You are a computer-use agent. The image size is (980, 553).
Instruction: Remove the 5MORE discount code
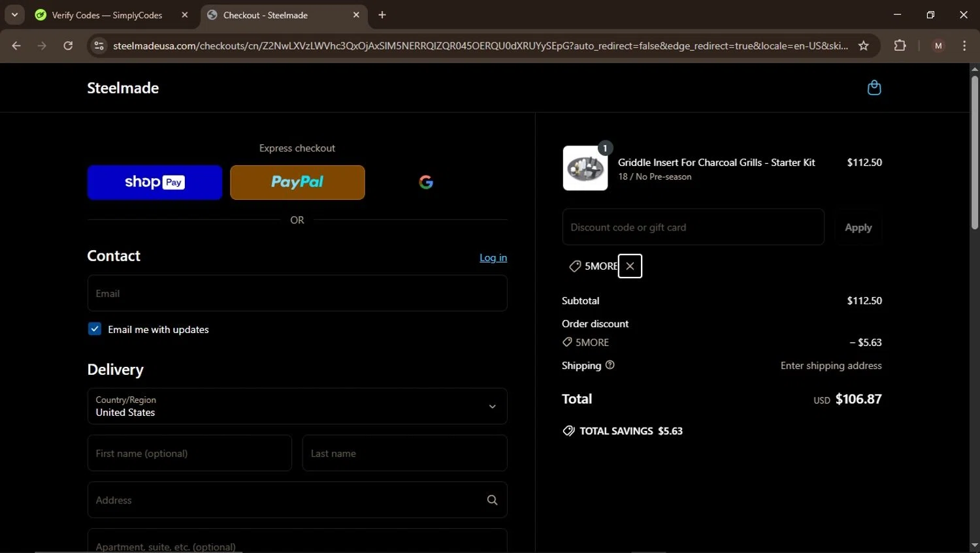pos(630,266)
